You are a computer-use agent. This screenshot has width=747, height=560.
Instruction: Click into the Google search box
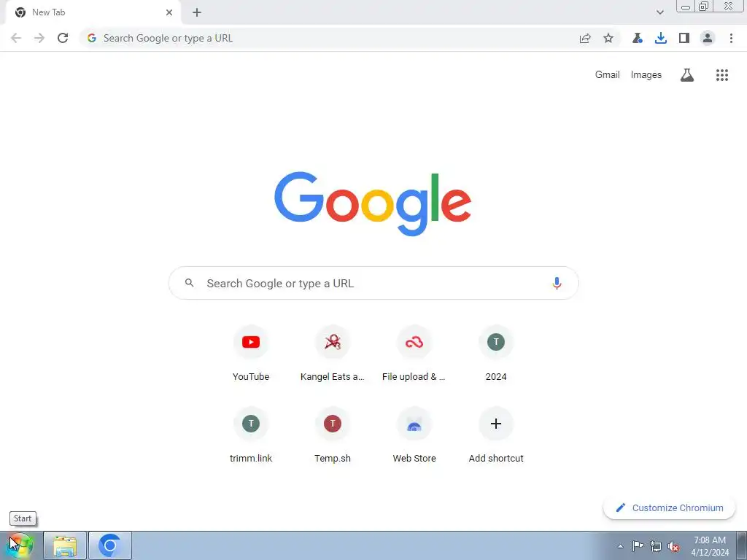373,283
